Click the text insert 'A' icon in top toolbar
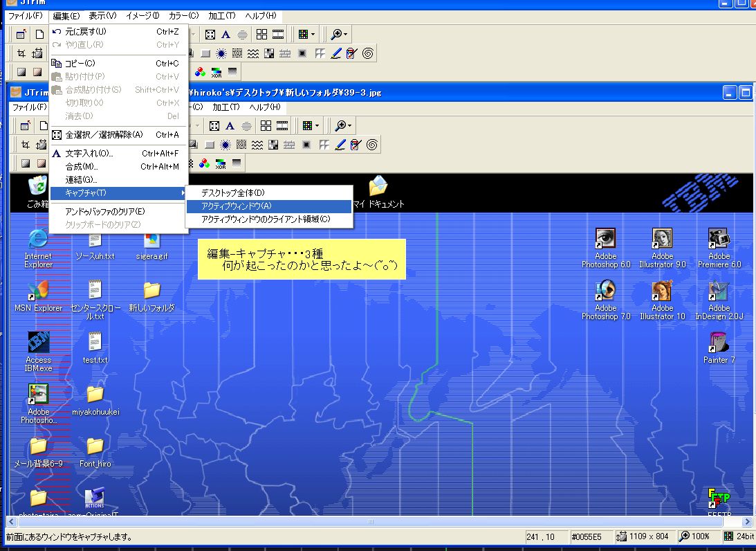 225,34
